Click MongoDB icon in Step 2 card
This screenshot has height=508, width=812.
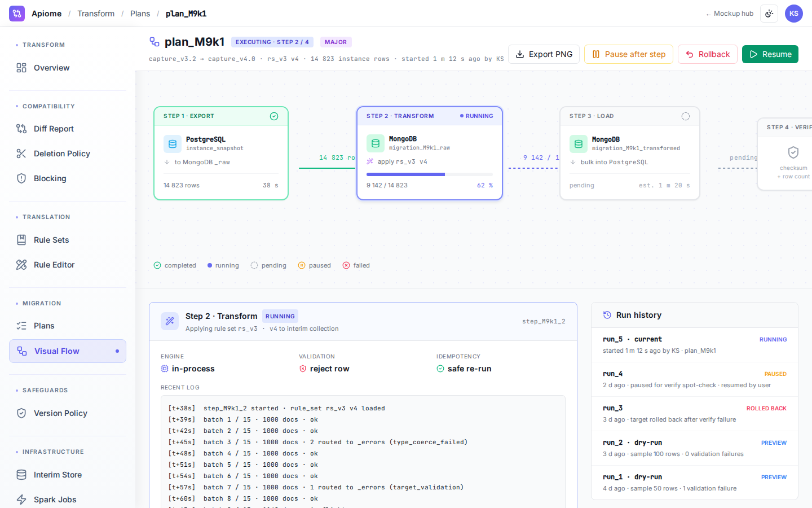pyautogui.click(x=376, y=143)
